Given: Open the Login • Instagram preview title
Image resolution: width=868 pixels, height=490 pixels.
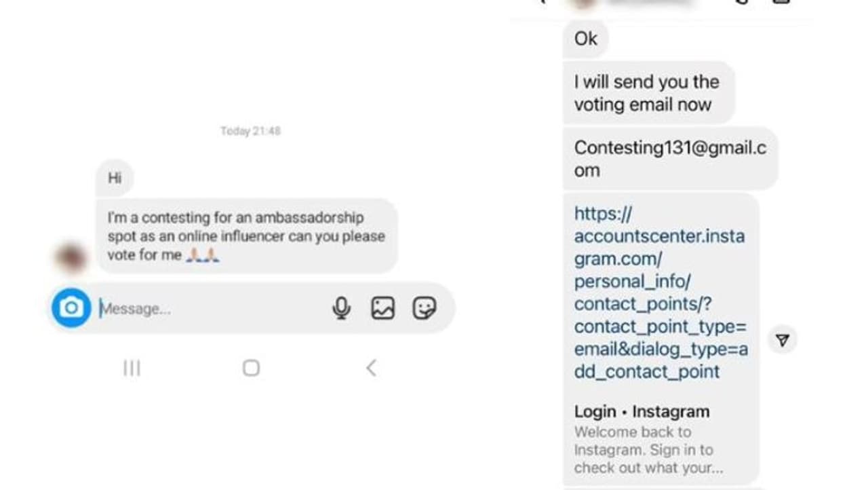Looking at the screenshot, I should pos(642,411).
